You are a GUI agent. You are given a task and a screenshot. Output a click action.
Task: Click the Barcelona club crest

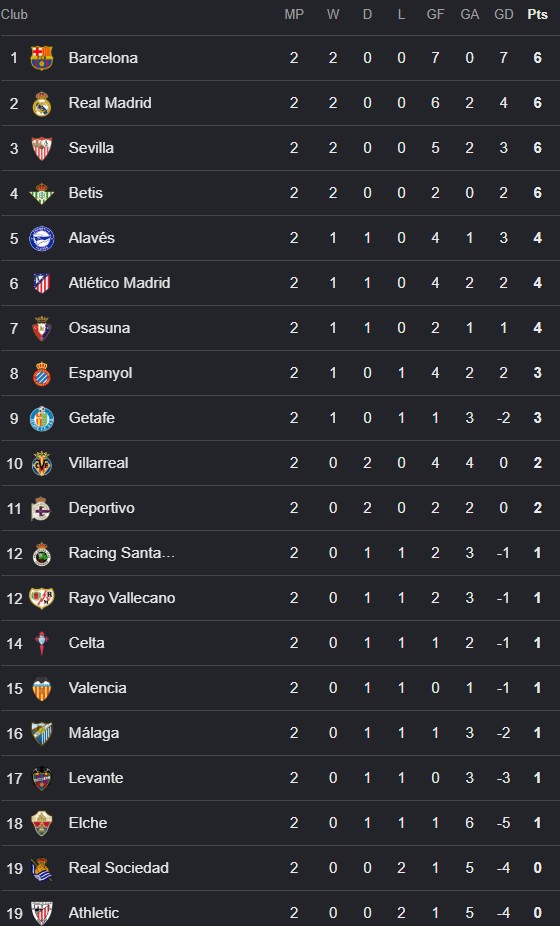(x=41, y=58)
